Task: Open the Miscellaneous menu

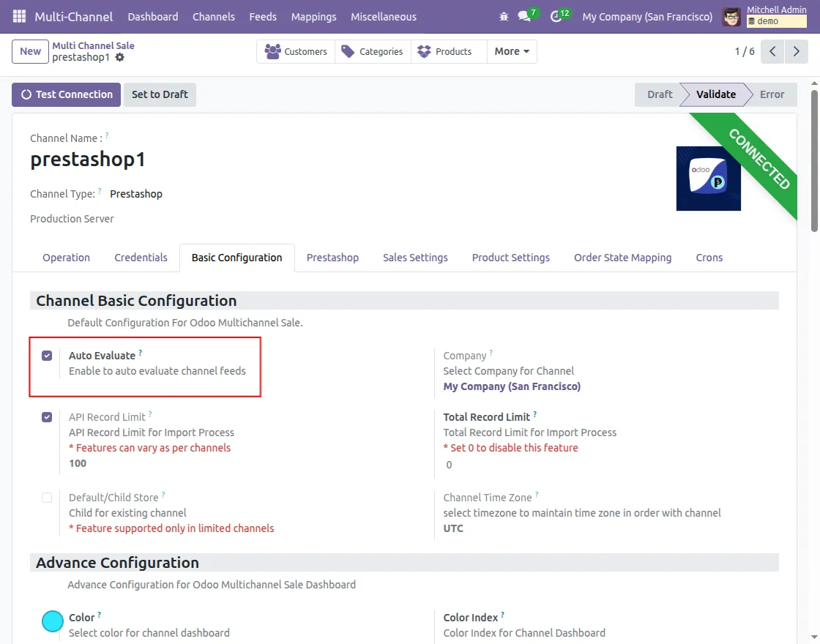Action: (x=384, y=17)
